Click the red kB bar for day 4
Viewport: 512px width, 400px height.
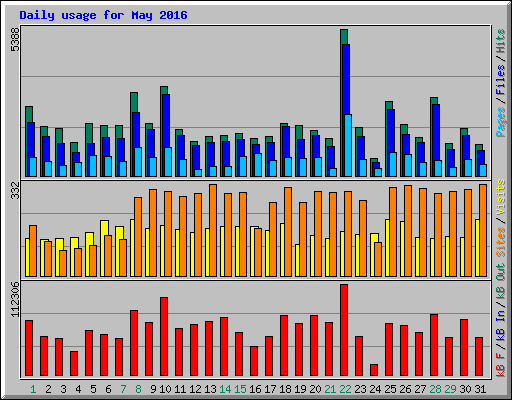click(74, 363)
